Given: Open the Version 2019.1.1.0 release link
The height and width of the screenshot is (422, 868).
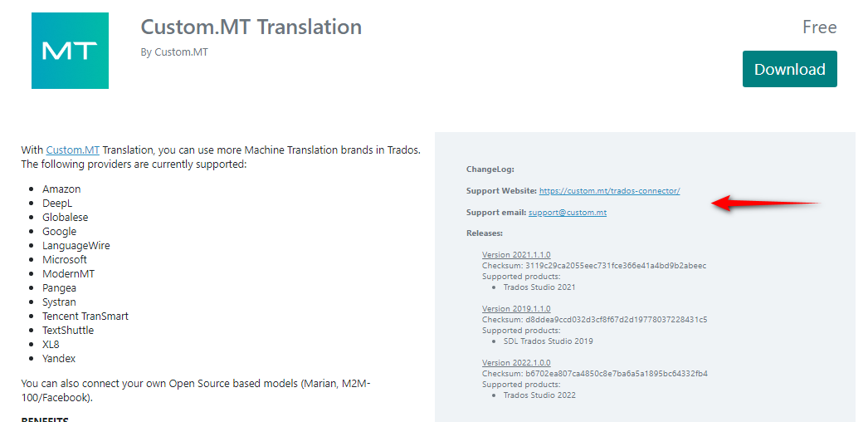Looking at the screenshot, I should [x=516, y=308].
